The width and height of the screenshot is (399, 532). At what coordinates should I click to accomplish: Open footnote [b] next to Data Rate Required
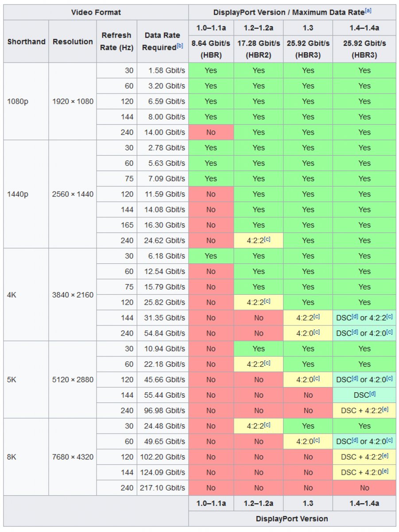point(180,45)
